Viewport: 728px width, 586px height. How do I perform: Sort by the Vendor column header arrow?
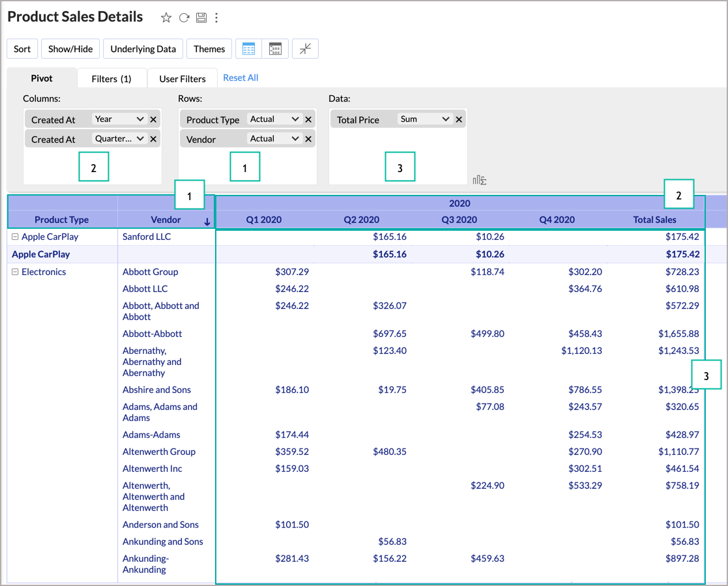tap(207, 222)
